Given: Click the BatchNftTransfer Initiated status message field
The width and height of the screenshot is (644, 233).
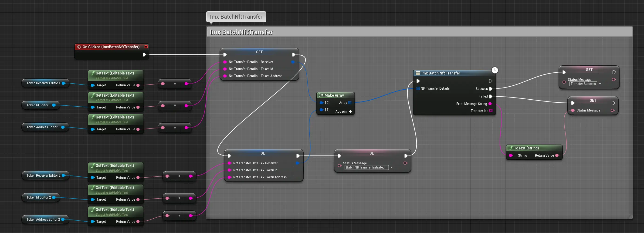Looking at the screenshot, I should point(366,168).
